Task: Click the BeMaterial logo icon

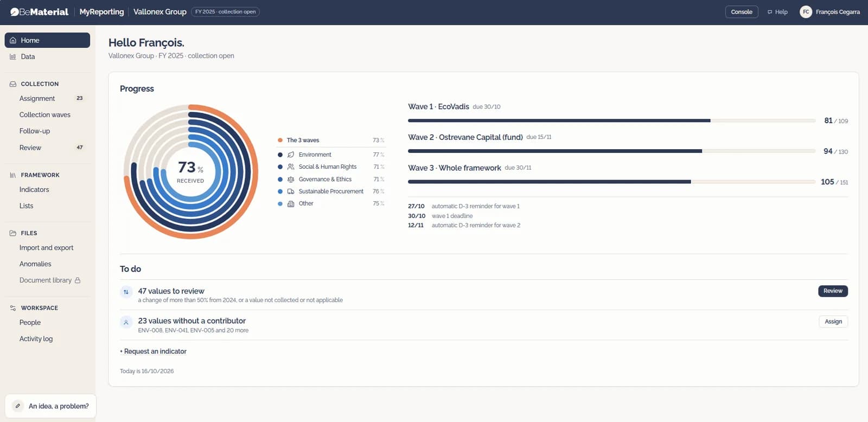Action: click(x=14, y=12)
